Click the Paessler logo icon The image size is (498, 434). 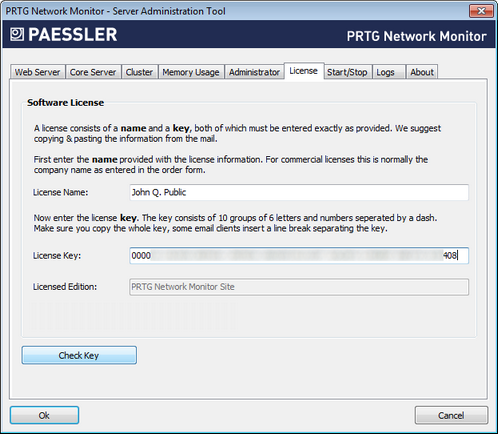(x=17, y=34)
